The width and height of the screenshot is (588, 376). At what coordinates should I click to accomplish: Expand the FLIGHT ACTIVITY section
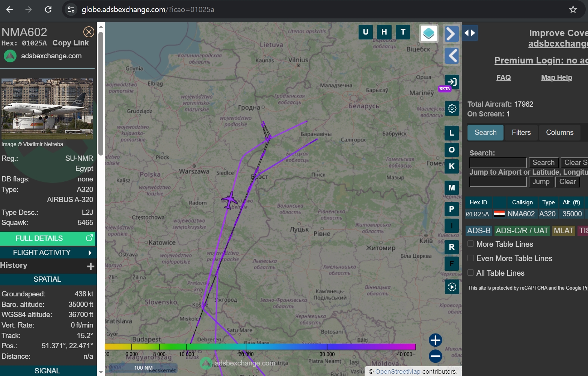pos(47,252)
